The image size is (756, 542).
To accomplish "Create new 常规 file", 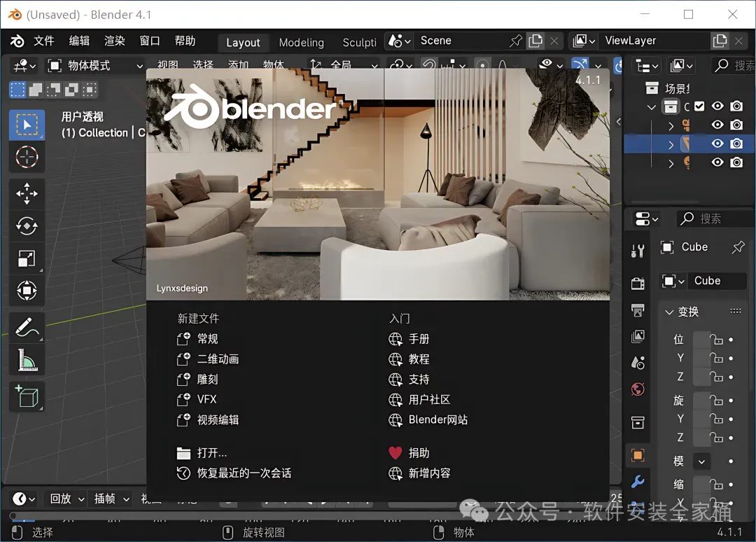I will point(197,339).
